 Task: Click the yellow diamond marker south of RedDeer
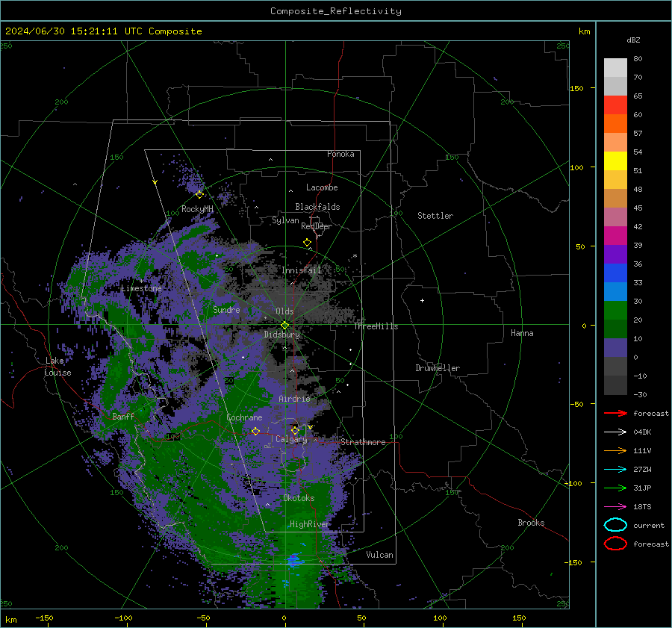pos(307,243)
